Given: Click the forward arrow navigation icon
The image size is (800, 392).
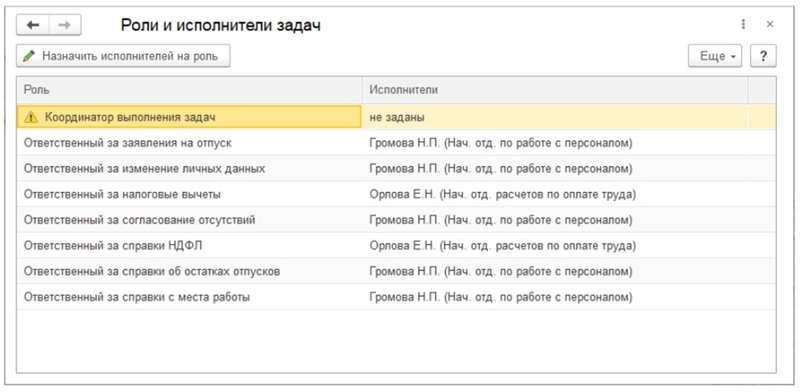Looking at the screenshot, I should coord(65,25).
